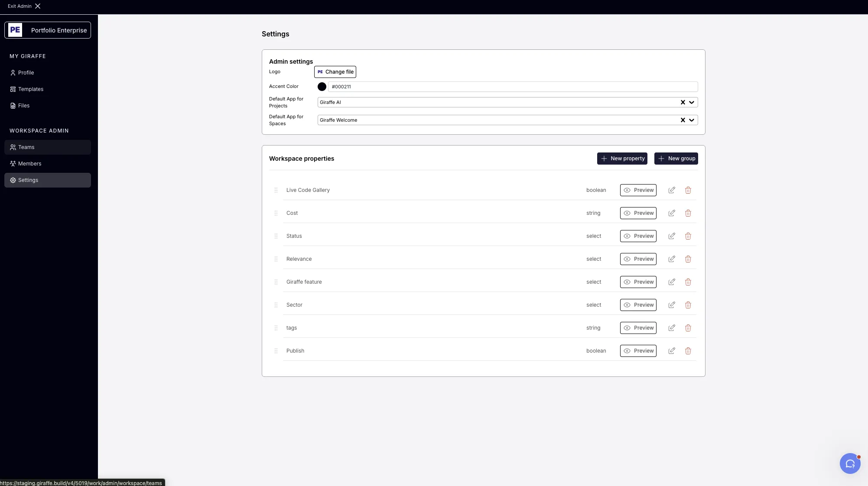Image resolution: width=868 pixels, height=486 pixels.
Task: Clear the Giraffe AI selection
Action: click(683, 103)
